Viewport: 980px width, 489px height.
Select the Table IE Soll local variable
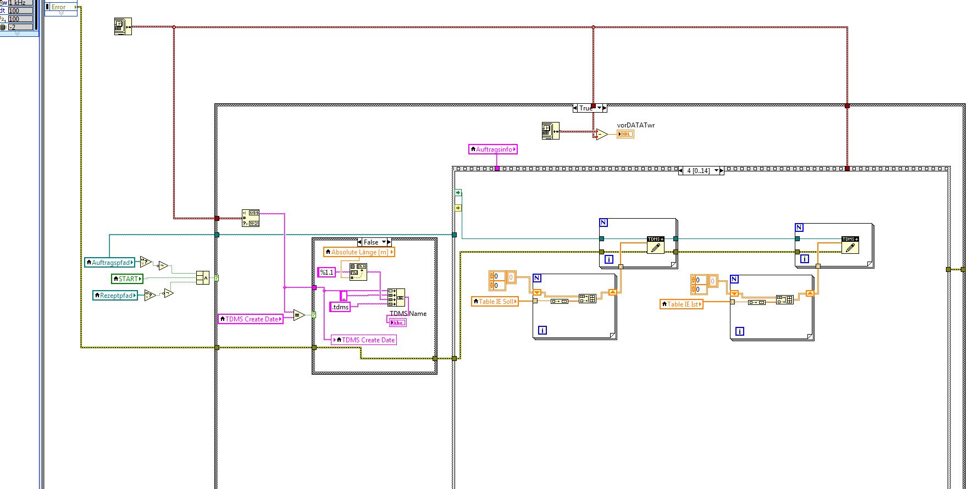click(495, 302)
